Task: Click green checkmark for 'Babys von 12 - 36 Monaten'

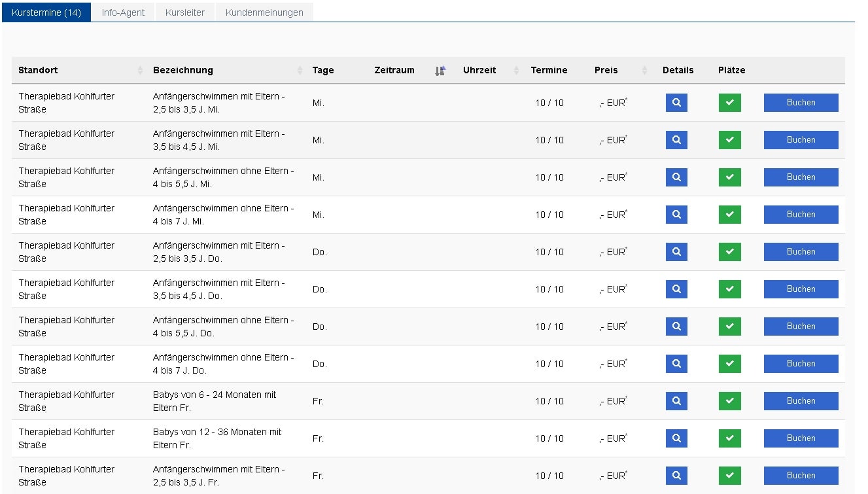Action: pos(729,438)
